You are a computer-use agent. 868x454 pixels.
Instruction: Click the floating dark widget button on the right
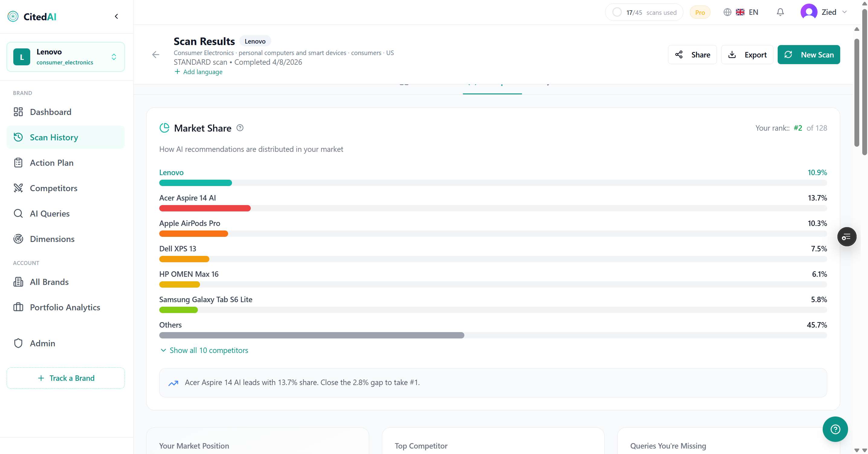click(x=847, y=237)
